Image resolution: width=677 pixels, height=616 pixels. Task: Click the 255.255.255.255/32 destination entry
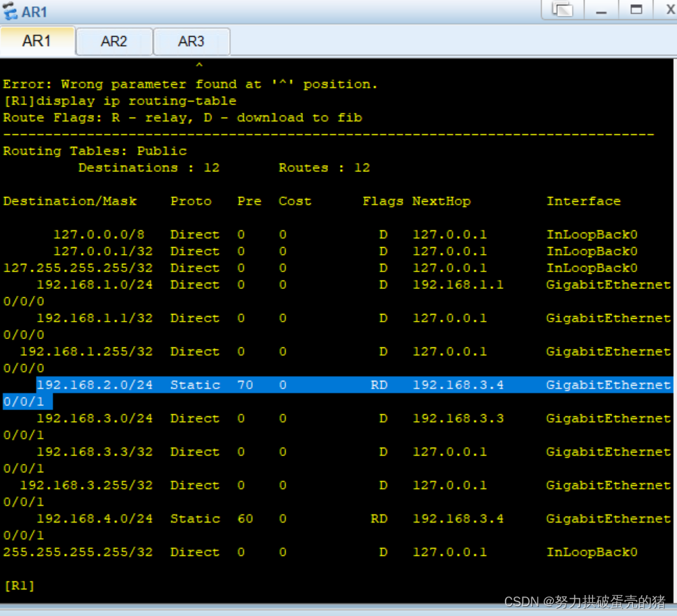(x=78, y=553)
